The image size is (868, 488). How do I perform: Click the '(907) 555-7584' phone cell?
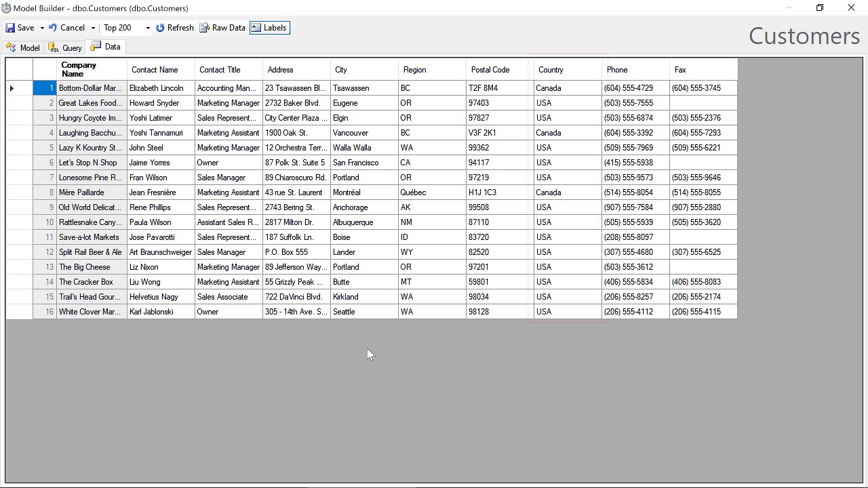pyautogui.click(x=635, y=207)
